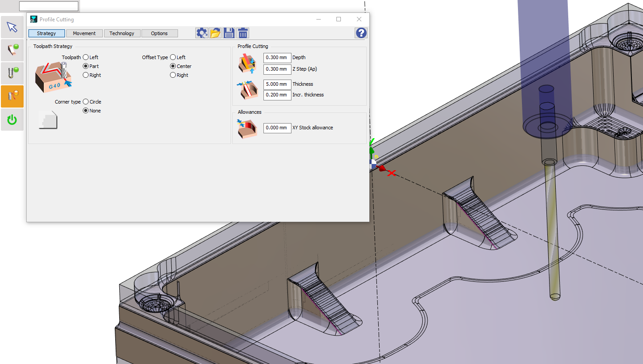The image size is (643, 364).
Task: Save parameters with the floppy disk icon
Action: coord(229,33)
